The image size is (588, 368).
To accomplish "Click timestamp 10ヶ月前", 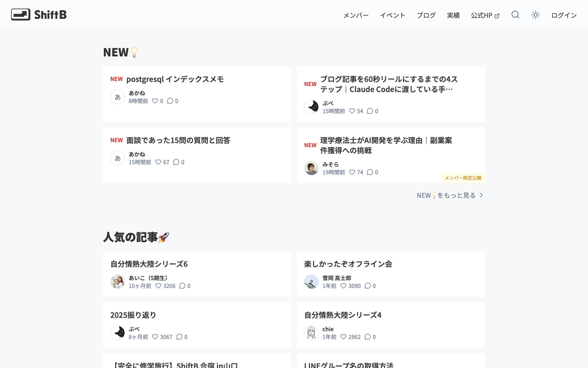I will [x=140, y=286].
